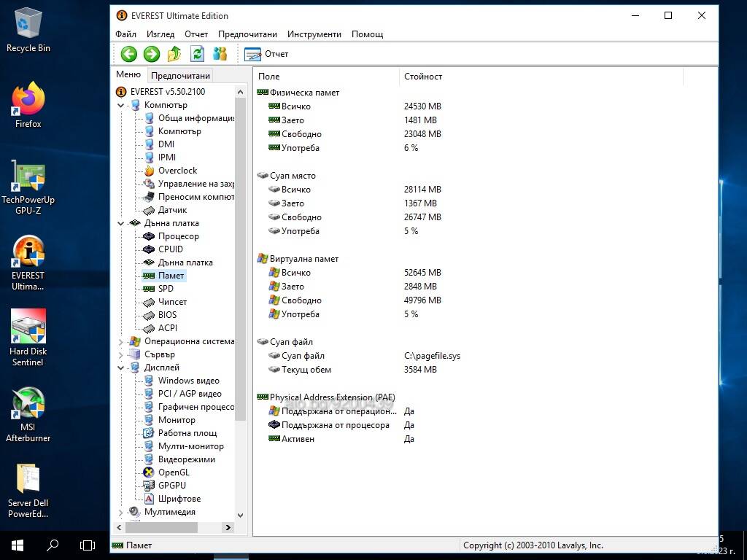Click the Процесор chip icon

point(149,236)
